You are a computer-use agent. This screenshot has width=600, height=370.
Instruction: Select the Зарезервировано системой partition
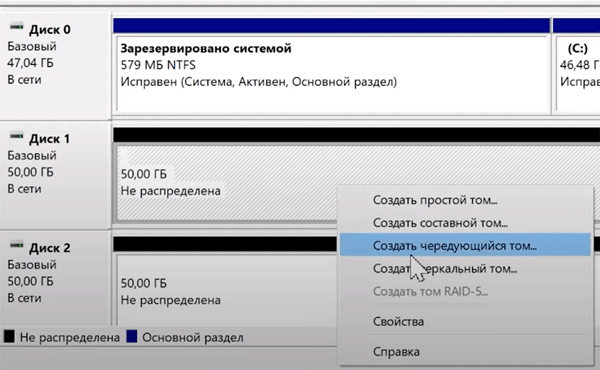click(x=332, y=74)
